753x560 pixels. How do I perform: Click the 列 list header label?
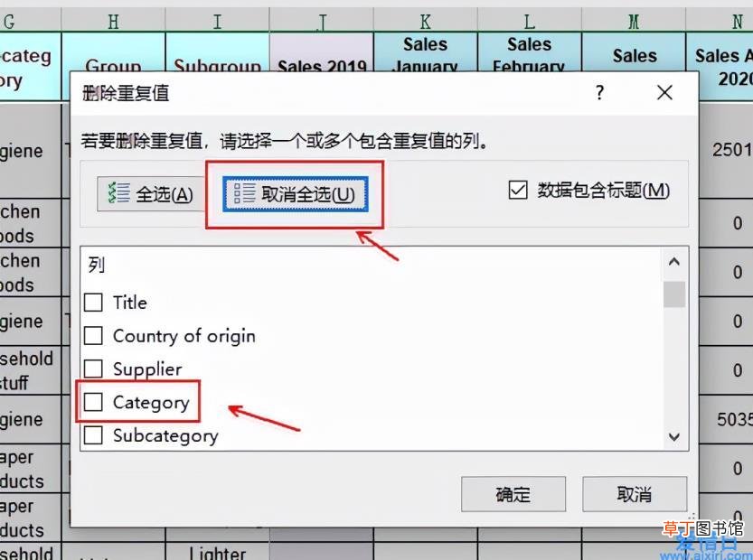[x=96, y=265]
